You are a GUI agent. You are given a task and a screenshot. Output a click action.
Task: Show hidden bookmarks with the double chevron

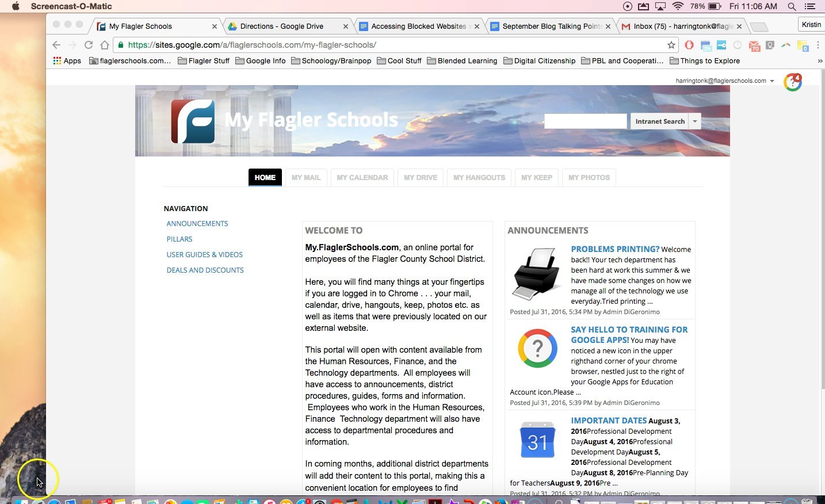pyautogui.click(x=820, y=60)
